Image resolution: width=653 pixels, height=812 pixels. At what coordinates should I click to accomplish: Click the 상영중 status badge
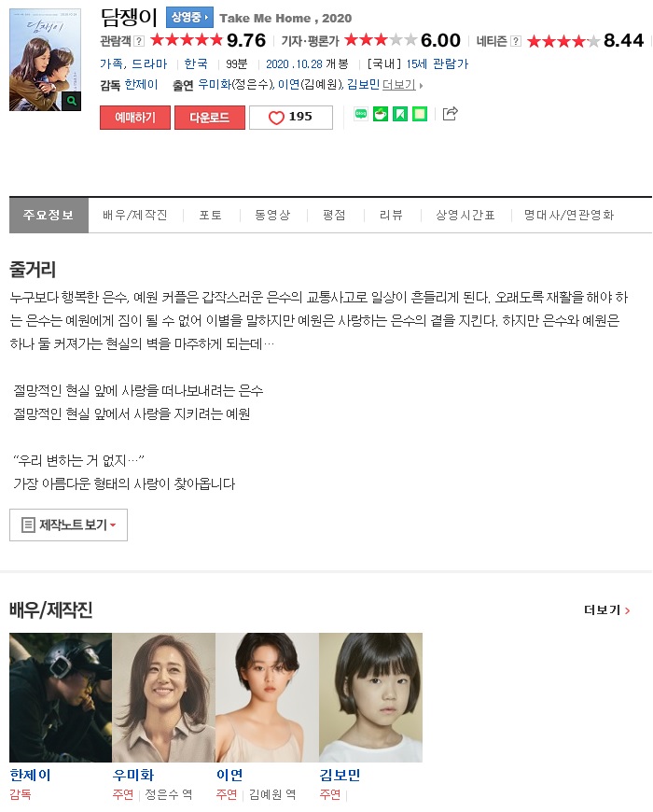[189, 18]
